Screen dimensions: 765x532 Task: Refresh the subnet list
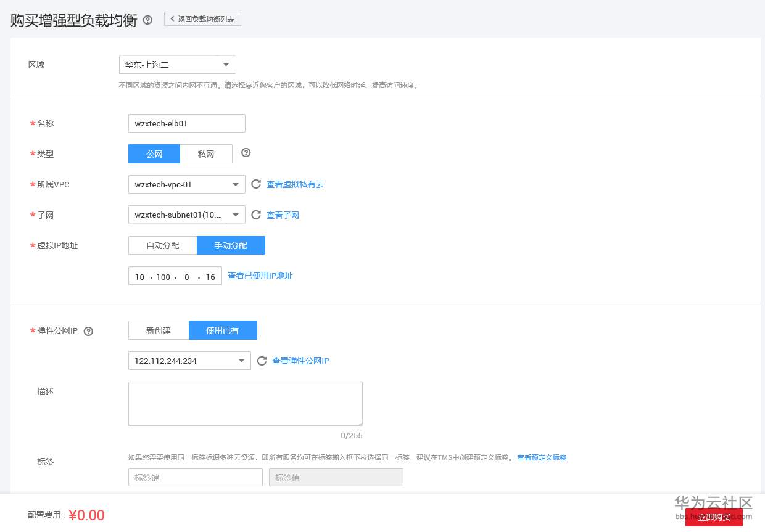[x=256, y=215]
